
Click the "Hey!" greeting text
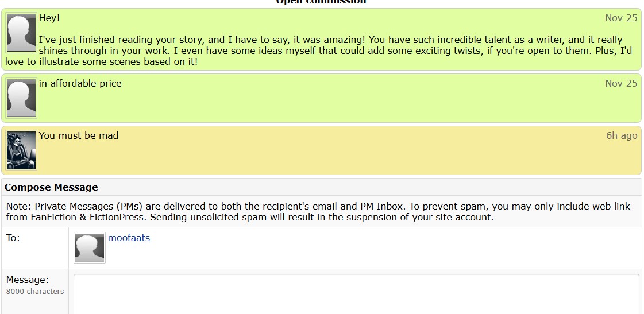point(49,18)
